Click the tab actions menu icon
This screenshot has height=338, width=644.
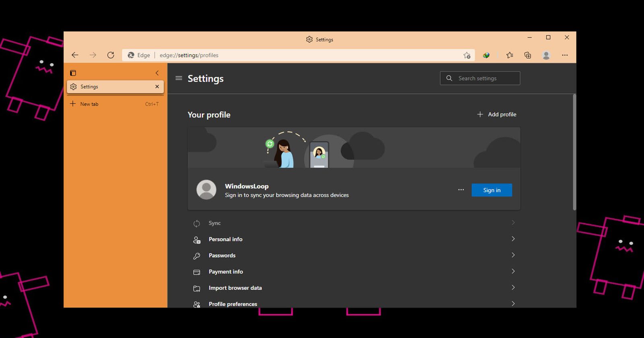click(73, 73)
